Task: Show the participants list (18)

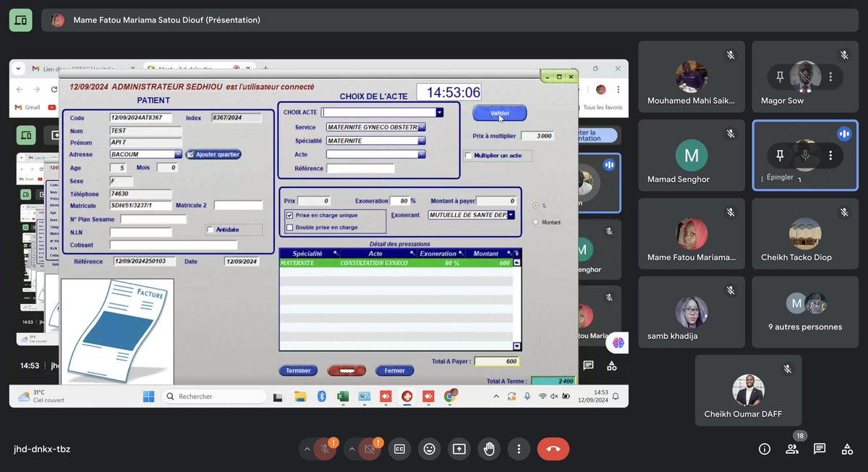Action: coord(792,449)
